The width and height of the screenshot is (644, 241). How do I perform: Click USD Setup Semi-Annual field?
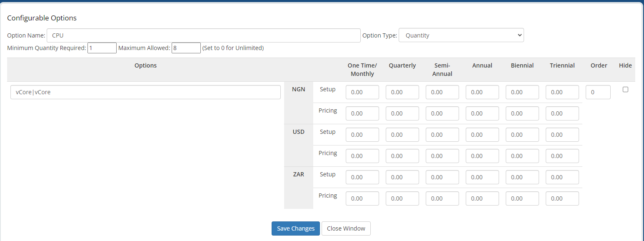click(442, 135)
